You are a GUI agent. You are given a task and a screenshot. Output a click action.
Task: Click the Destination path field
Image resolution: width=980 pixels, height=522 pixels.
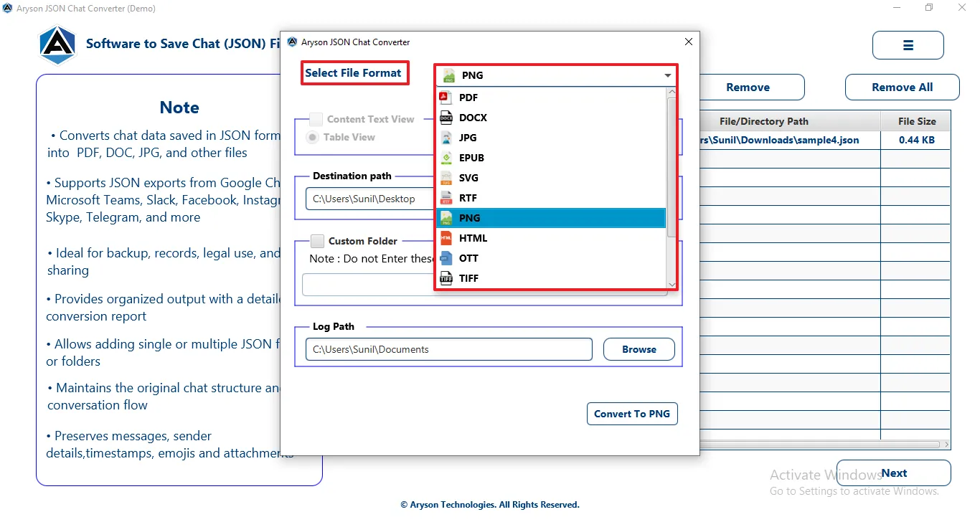click(369, 199)
